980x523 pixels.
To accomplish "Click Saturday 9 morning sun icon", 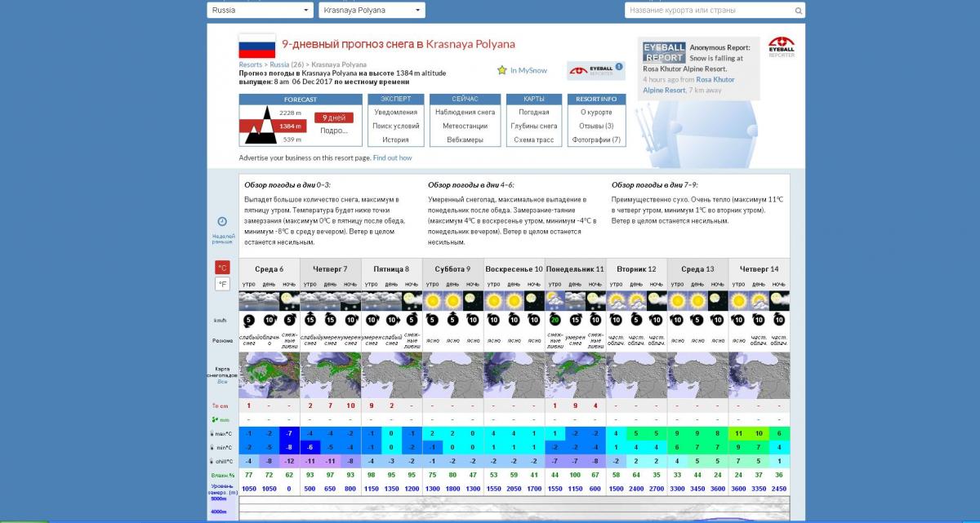I will (x=433, y=300).
